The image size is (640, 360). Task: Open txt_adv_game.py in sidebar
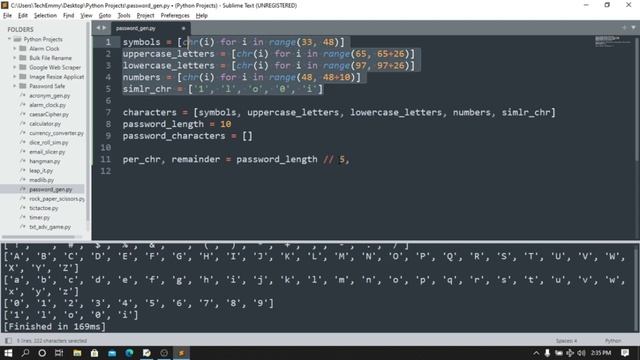pyautogui.click(x=50, y=227)
